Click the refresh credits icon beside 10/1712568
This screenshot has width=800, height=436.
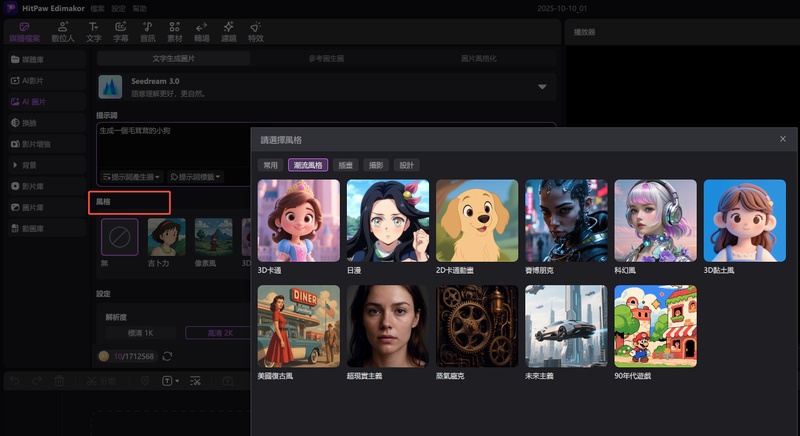tap(167, 356)
